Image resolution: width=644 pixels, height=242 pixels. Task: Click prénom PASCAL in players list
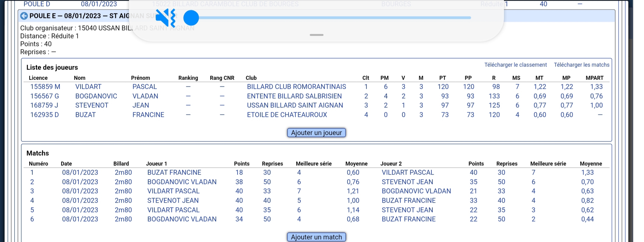point(145,87)
